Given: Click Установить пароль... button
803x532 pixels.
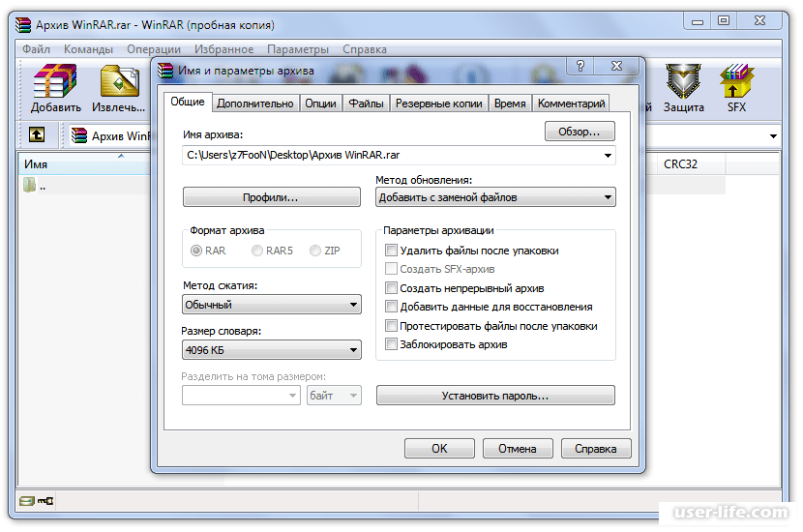Looking at the screenshot, I should click(495, 396).
